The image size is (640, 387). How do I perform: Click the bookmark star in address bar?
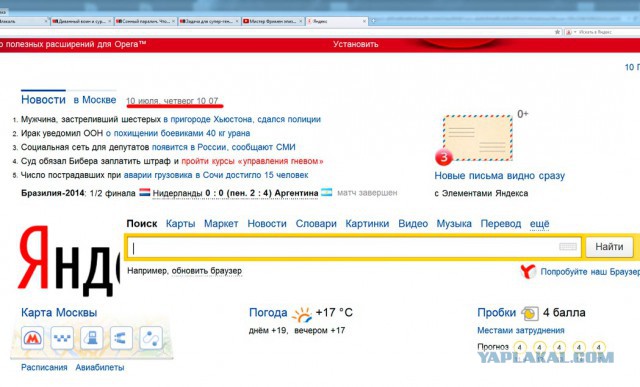(x=557, y=32)
